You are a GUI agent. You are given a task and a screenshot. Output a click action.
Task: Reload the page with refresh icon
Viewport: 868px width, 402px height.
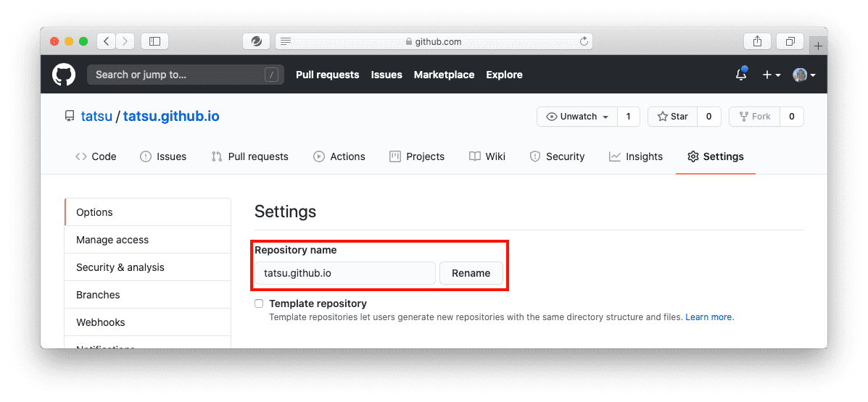click(x=584, y=41)
